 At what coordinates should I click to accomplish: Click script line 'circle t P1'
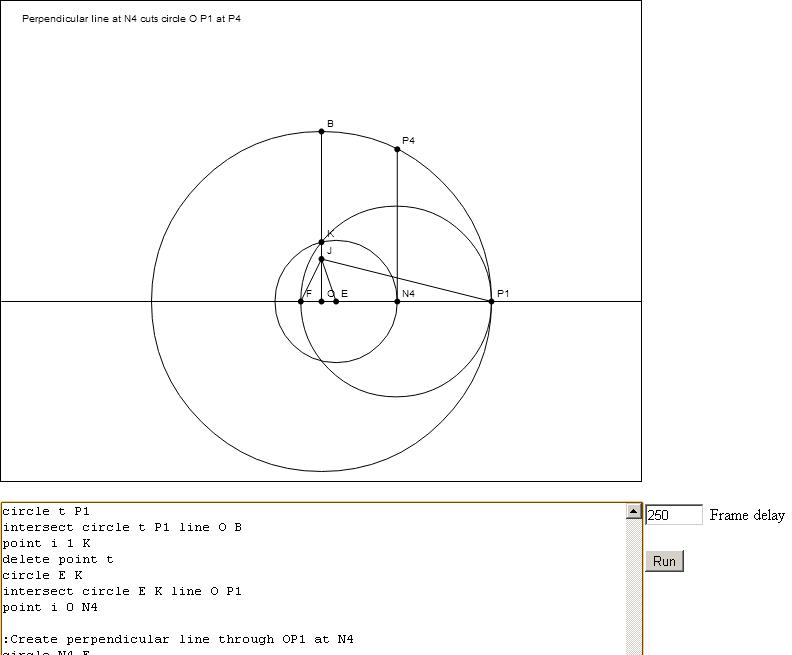coord(46,511)
